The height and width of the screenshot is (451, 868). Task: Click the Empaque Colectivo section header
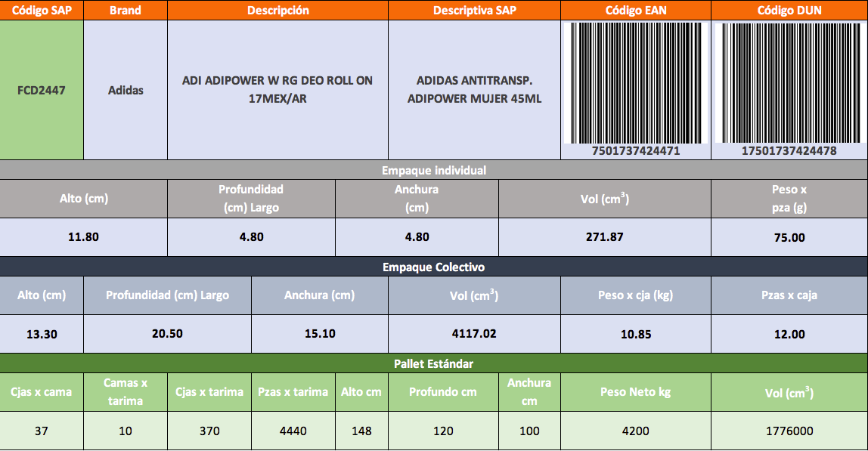coord(434,267)
